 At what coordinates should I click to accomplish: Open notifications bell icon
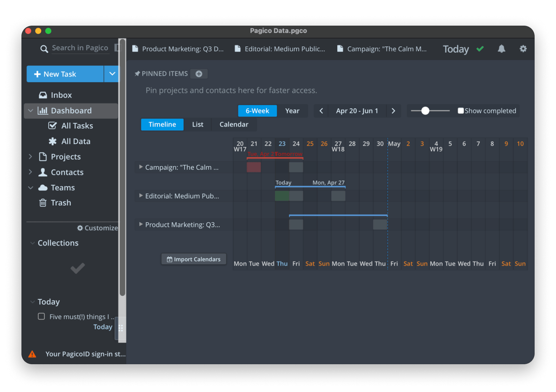point(501,49)
